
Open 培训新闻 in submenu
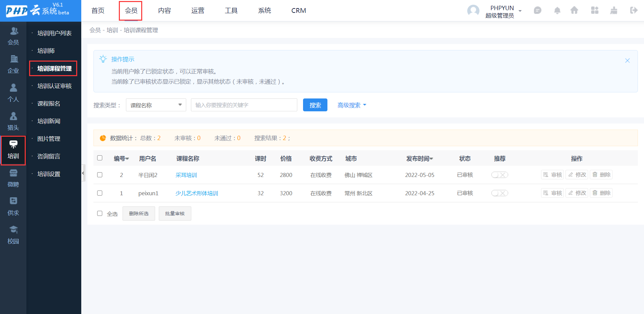click(49, 121)
